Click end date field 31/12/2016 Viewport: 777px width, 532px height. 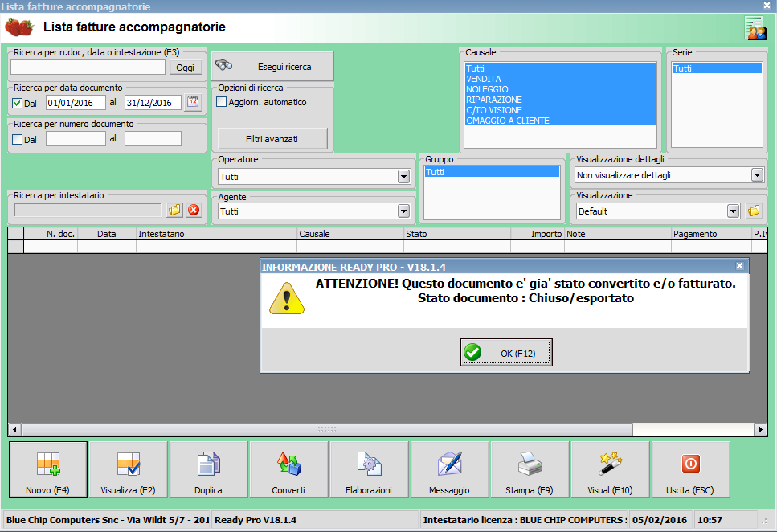(x=153, y=103)
